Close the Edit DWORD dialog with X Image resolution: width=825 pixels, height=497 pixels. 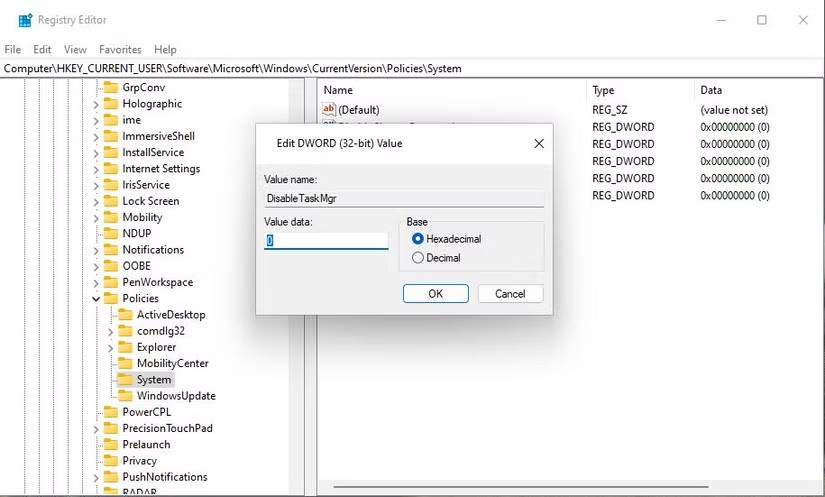539,144
